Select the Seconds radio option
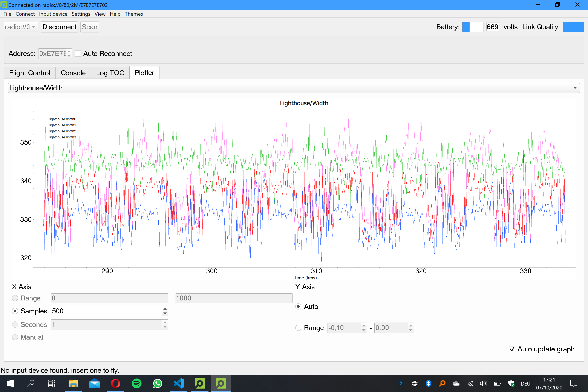The height and width of the screenshot is (392, 588). click(x=15, y=325)
